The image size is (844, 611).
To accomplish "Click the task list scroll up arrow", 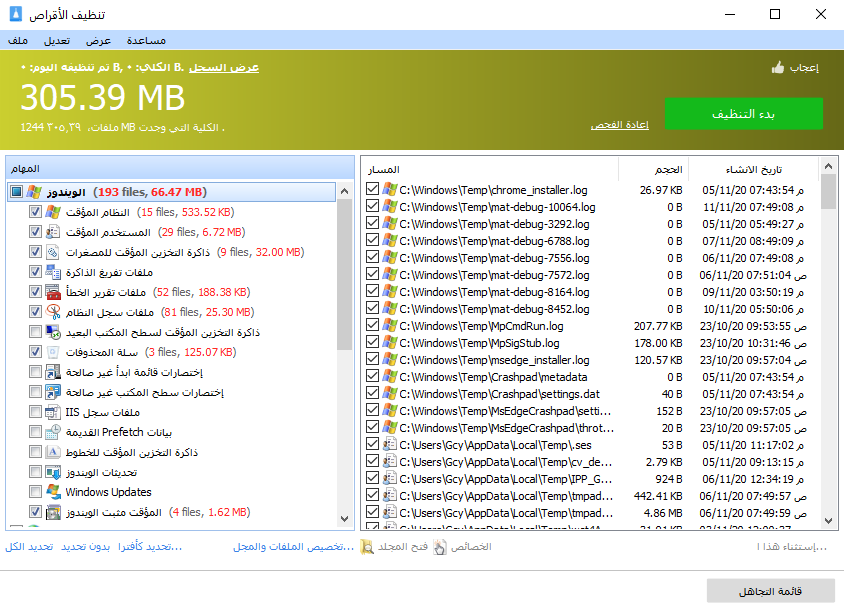I will point(344,191).
